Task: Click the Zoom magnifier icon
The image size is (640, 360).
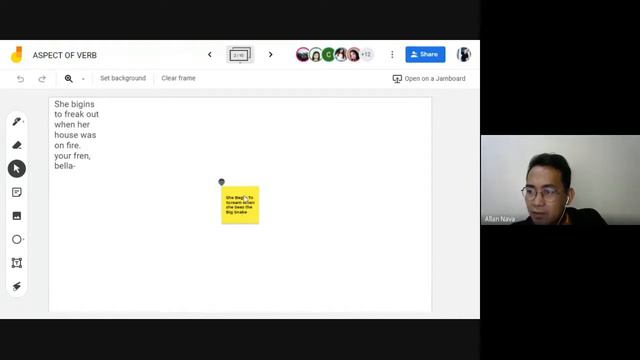Action: point(69,78)
